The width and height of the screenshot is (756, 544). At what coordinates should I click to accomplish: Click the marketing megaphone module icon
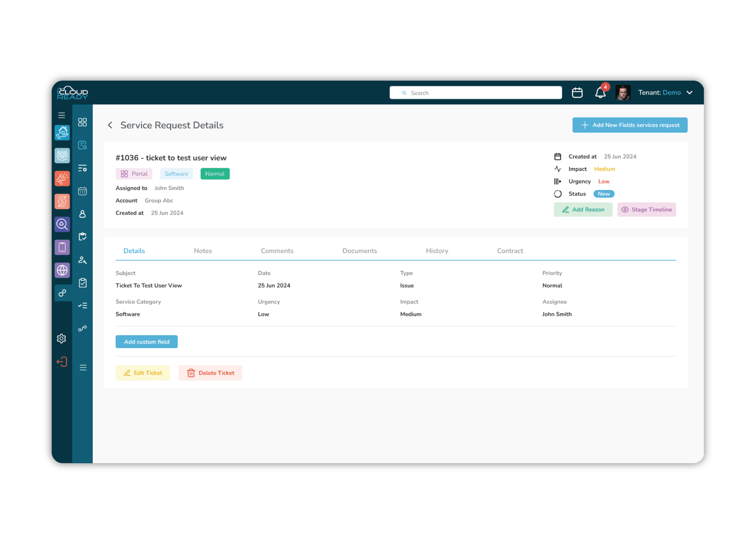[62, 178]
